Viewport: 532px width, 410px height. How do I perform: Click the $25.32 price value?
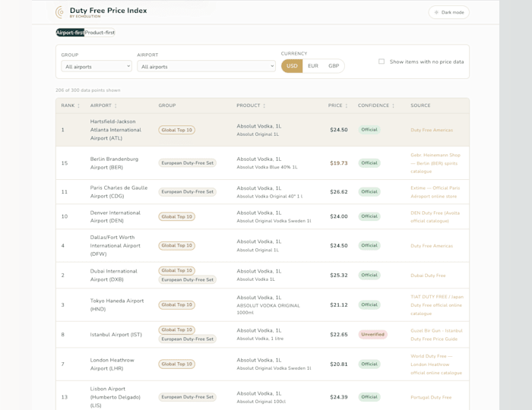[x=339, y=275]
